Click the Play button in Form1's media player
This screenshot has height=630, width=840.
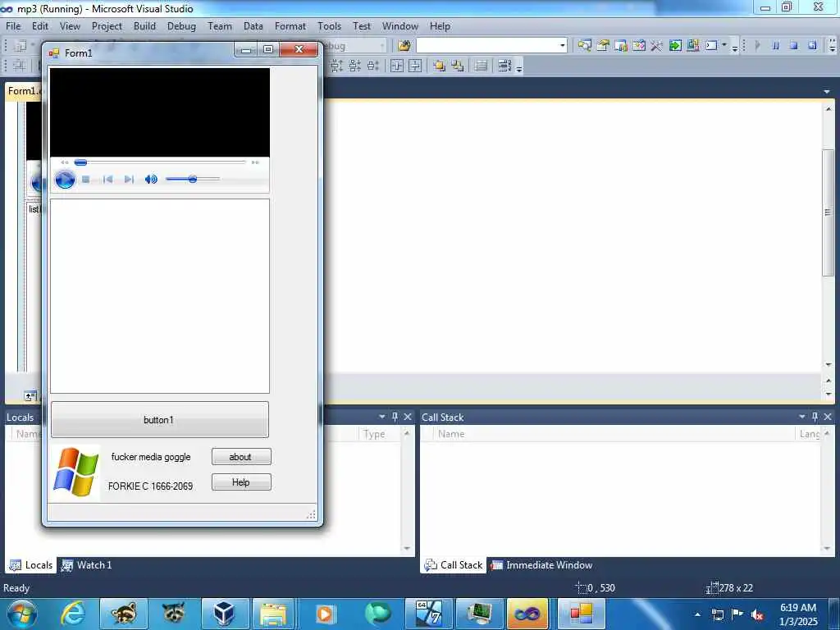click(65, 179)
